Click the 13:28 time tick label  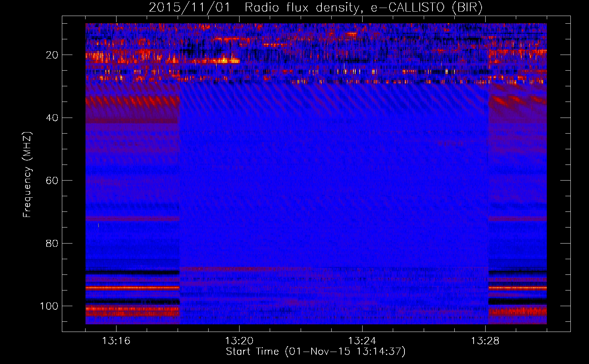485,341
